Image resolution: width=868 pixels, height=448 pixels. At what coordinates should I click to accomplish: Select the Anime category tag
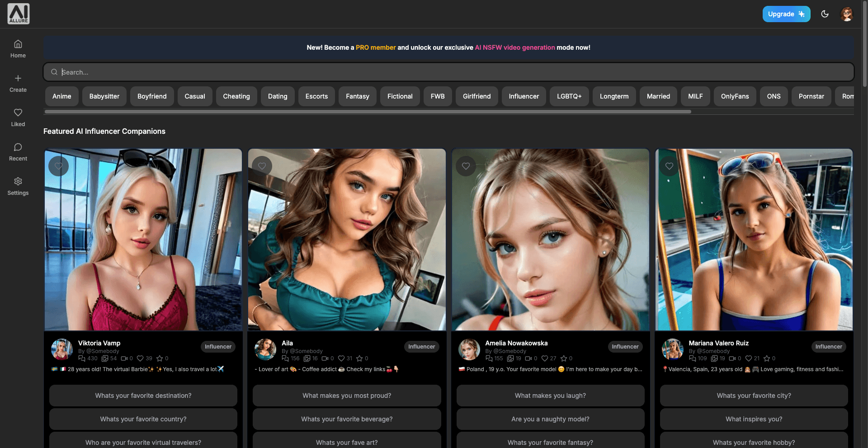[61, 96]
